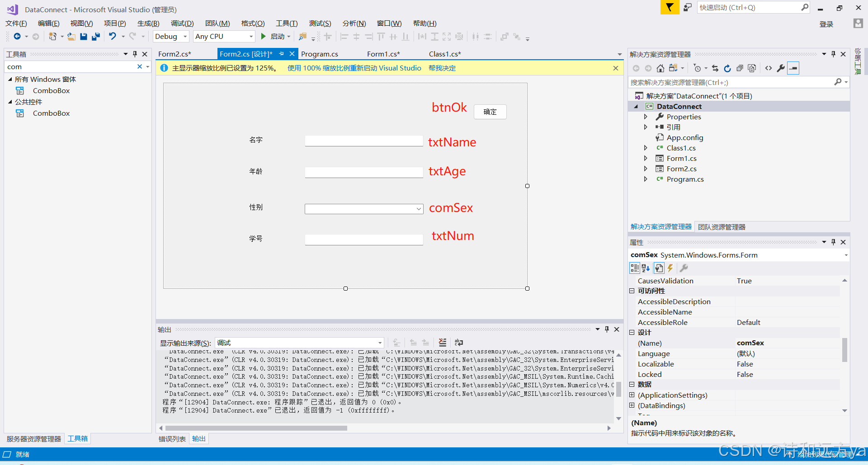Switch to the Class1.cs* tab

[445, 54]
